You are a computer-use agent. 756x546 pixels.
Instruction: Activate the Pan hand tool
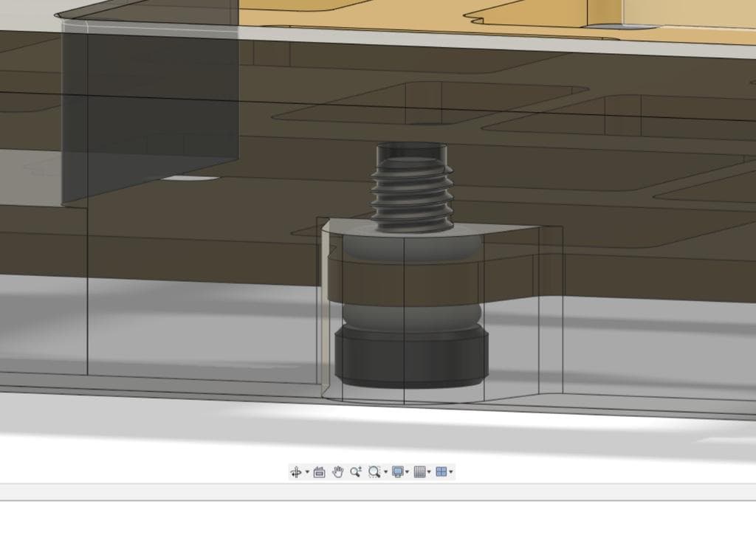pyautogui.click(x=337, y=472)
